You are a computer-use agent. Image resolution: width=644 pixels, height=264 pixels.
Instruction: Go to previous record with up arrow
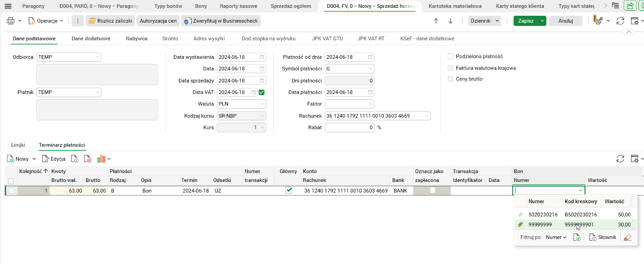(x=436, y=21)
